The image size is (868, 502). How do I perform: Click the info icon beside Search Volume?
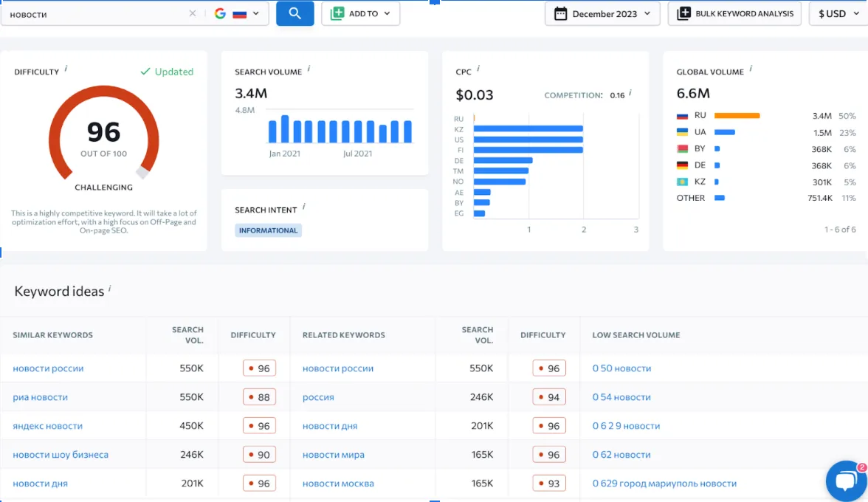309,69
